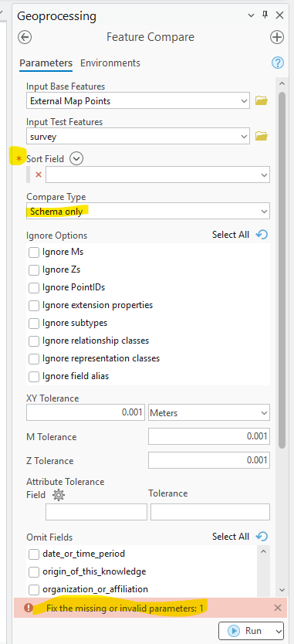294x644 pixels.
Task: Click the Fix the missing parameters message
Action: click(125, 608)
